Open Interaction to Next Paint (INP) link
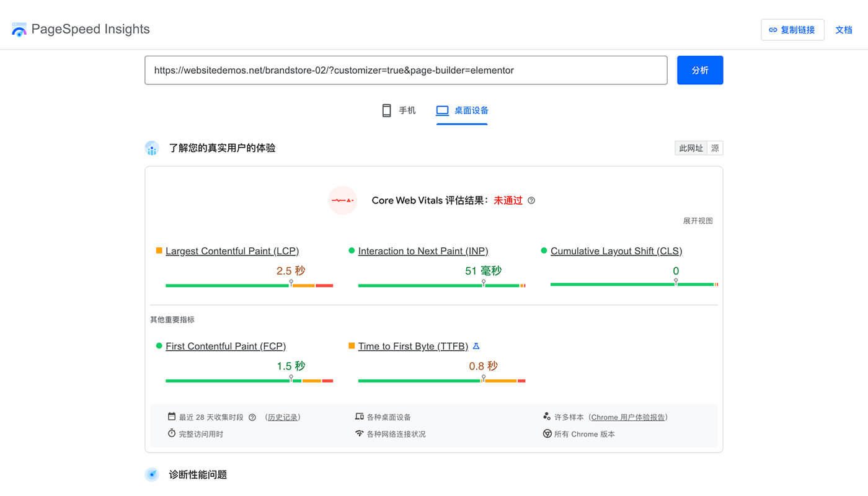This screenshot has width=868, height=496. point(423,251)
